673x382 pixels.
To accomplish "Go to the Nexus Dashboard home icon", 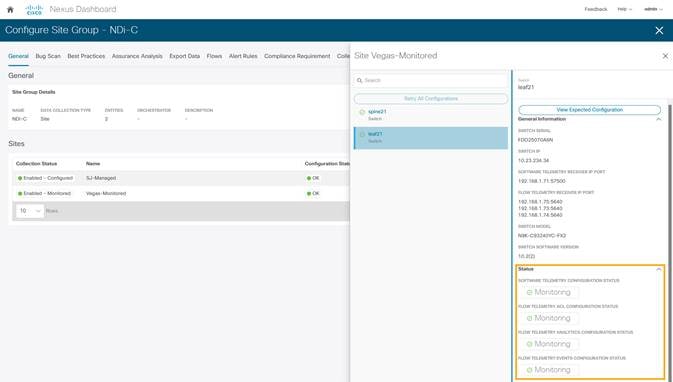I will pos(10,9).
